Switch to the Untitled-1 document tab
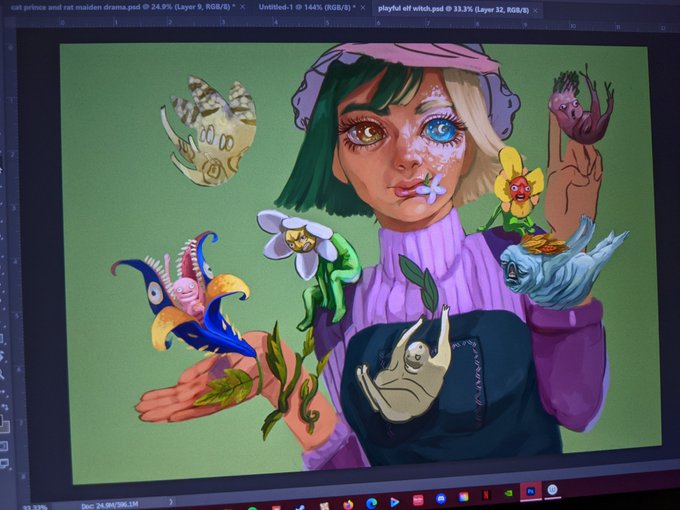 (x=307, y=7)
